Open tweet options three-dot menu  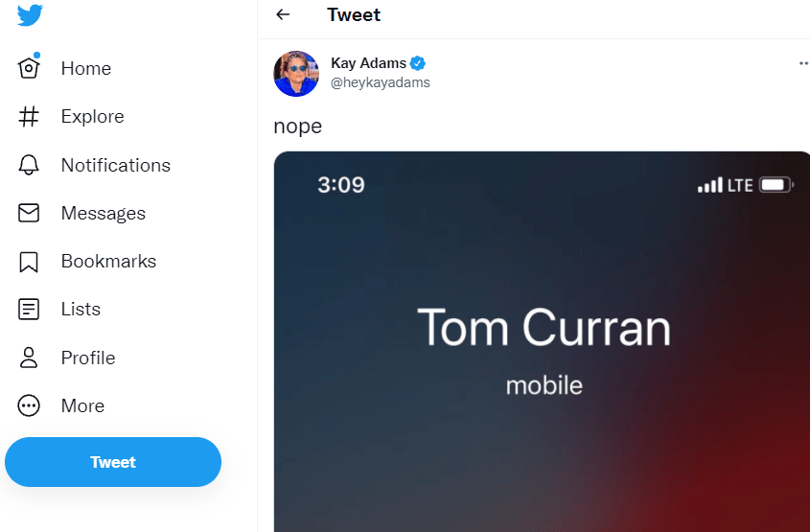click(803, 63)
